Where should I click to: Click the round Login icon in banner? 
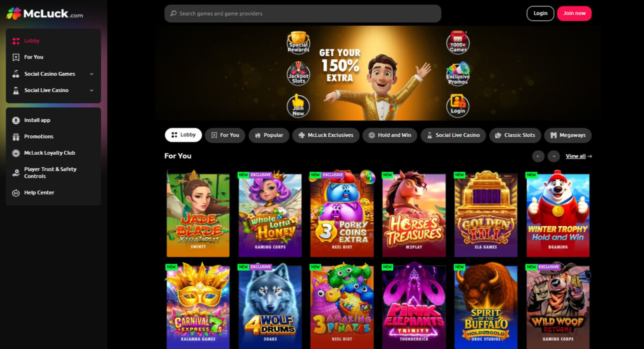[x=458, y=106]
